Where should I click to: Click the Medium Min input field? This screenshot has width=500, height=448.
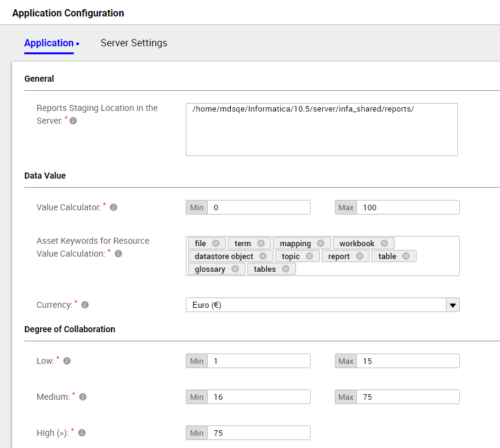coord(259,397)
